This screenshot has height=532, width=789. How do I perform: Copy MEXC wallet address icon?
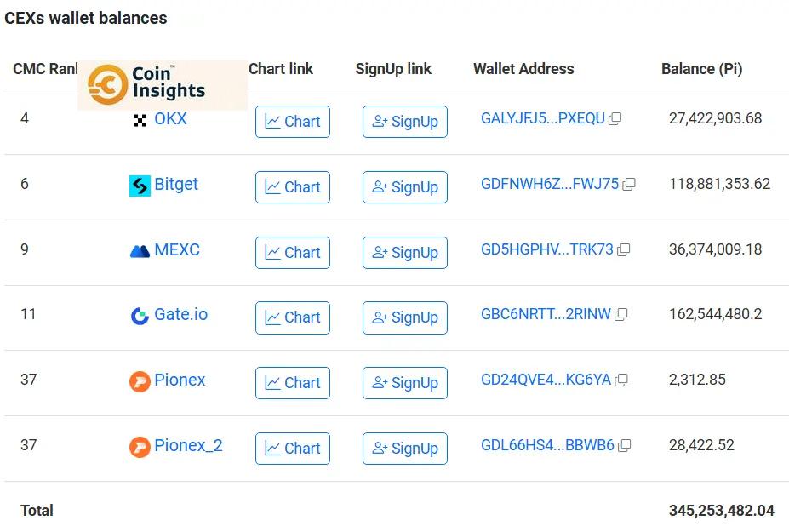623,249
